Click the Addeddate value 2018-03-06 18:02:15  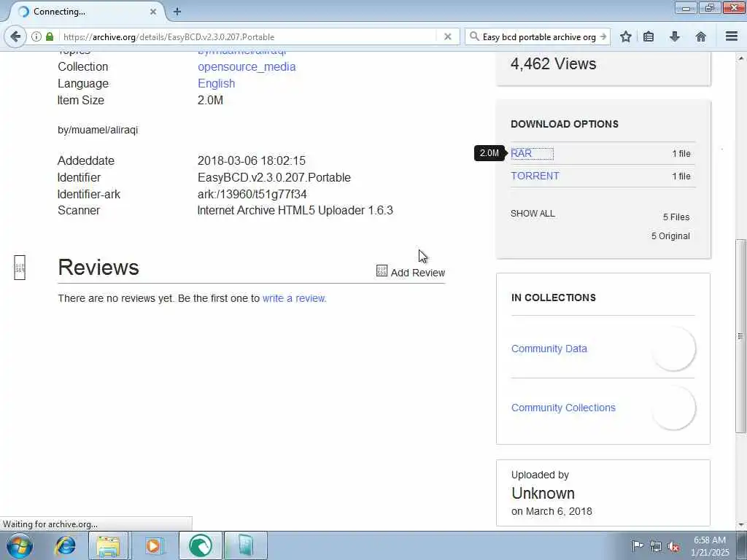point(252,160)
